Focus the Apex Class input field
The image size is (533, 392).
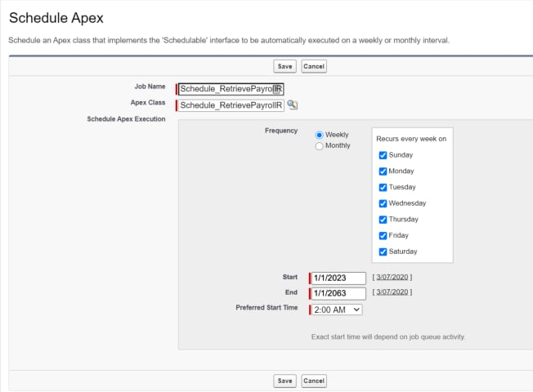click(231, 105)
